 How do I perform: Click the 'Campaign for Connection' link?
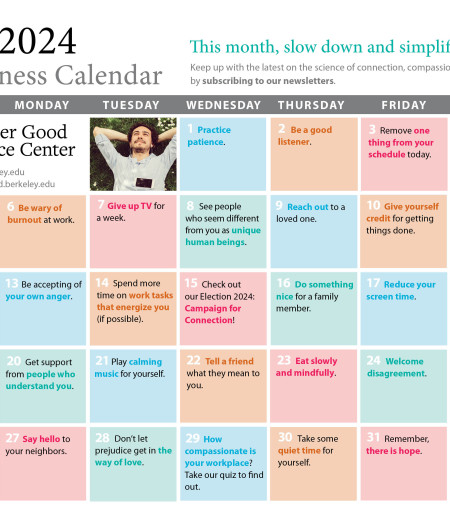tap(213, 314)
